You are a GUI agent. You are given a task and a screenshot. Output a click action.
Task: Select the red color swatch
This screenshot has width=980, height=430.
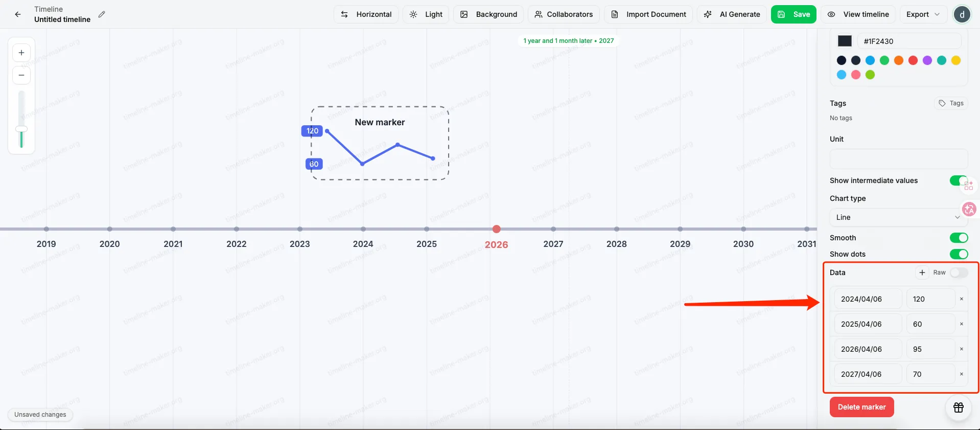(x=913, y=60)
